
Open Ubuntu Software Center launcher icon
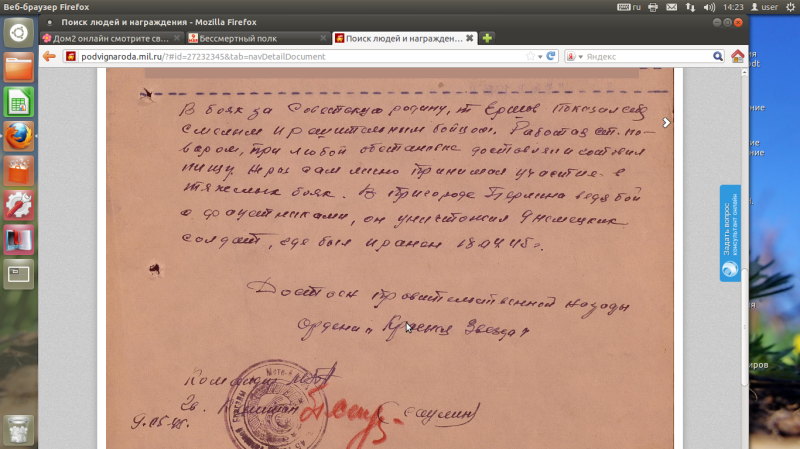pos(19,171)
